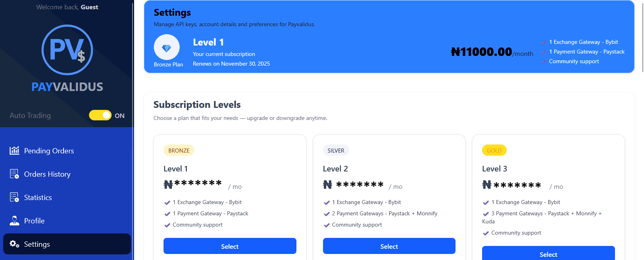Turn off the Auto Trading toggle
644x260 pixels.
point(100,116)
